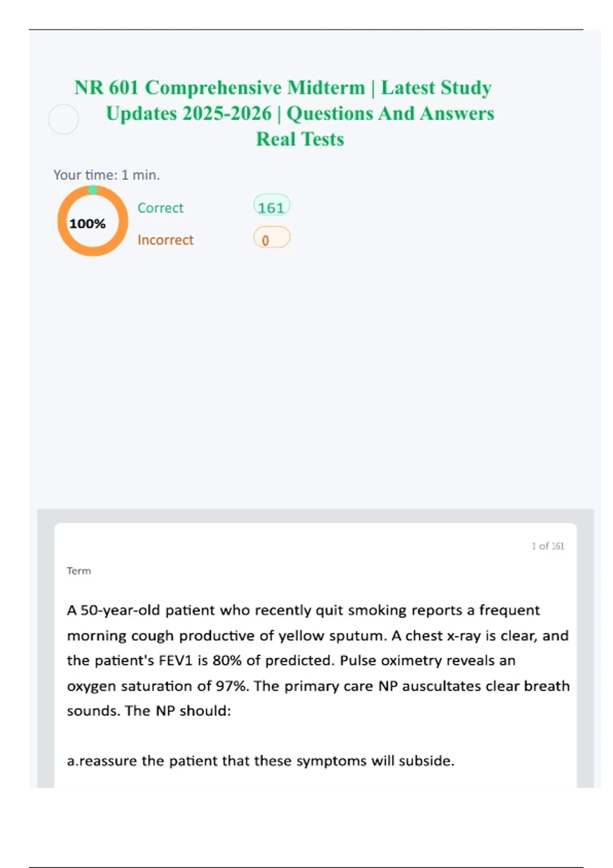Click the '1 of 161' card counter
The image size is (613, 868).
coord(548,546)
